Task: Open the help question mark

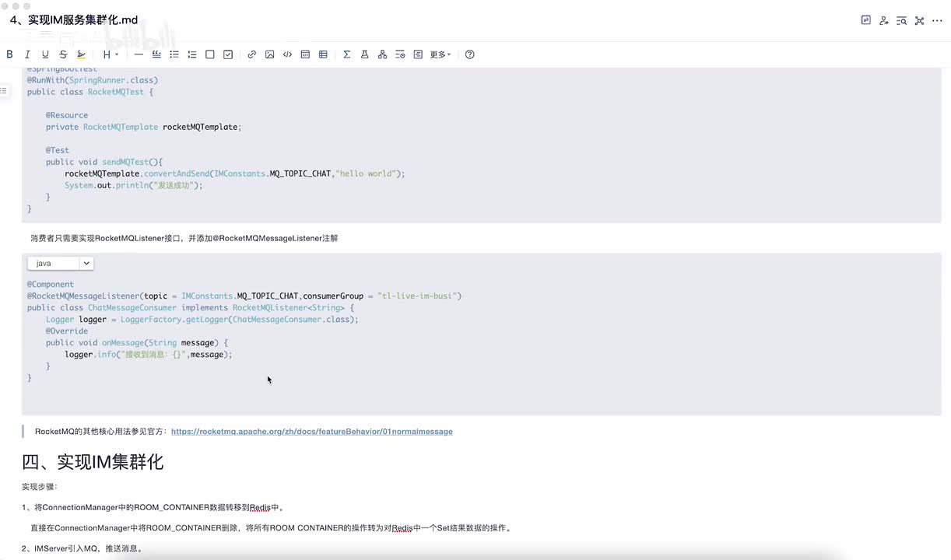Action: pyautogui.click(x=469, y=54)
